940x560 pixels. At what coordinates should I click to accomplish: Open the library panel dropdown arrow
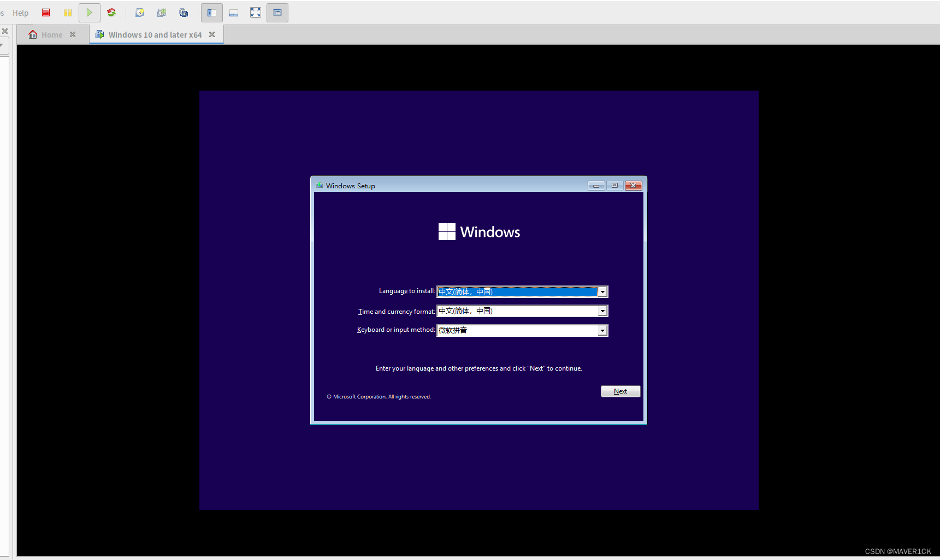click(x=2, y=46)
